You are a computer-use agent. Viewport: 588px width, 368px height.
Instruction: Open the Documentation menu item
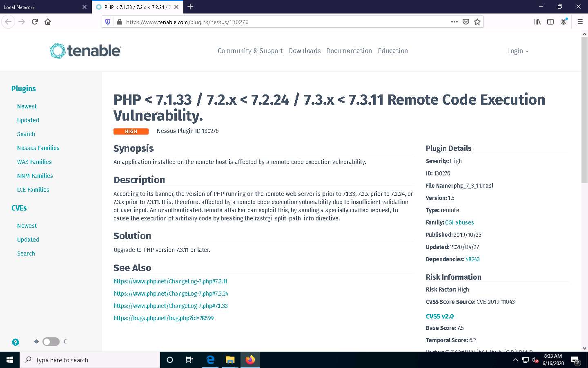click(349, 51)
